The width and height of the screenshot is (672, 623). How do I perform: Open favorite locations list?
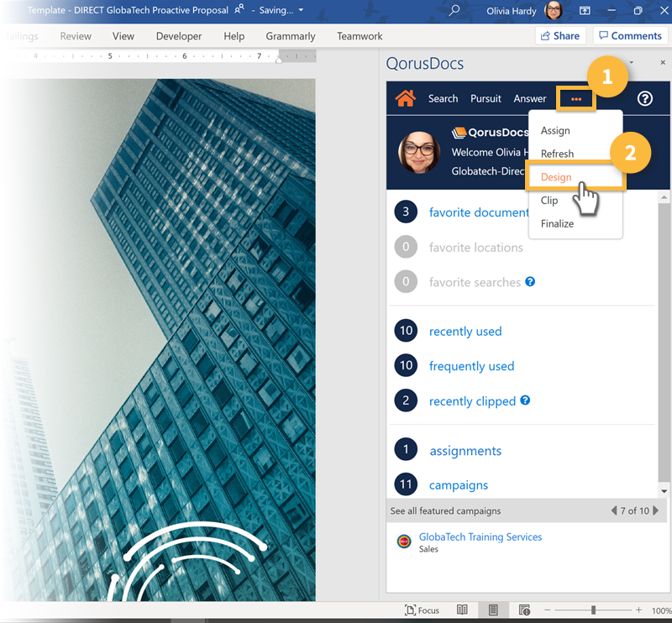coord(475,247)
